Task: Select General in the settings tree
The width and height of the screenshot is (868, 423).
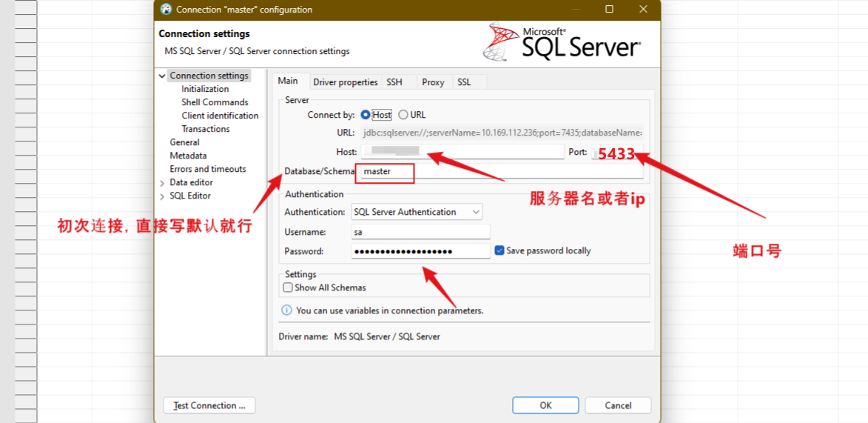Action: pos(184,142)
